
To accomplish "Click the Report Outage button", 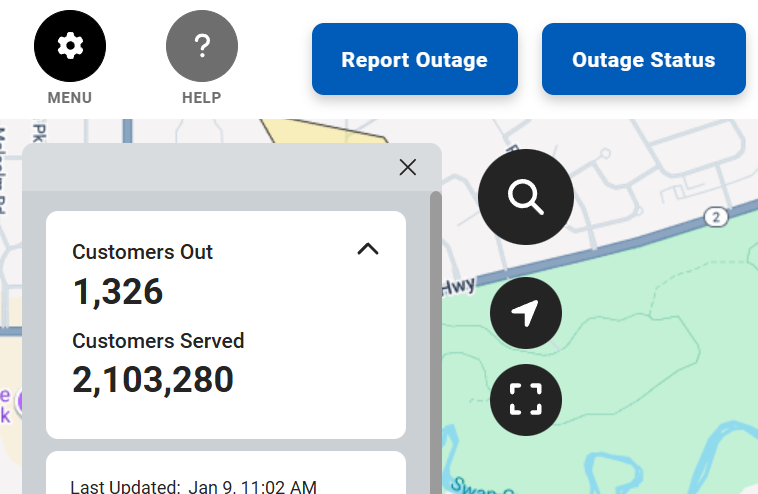I will coord(414,60).
